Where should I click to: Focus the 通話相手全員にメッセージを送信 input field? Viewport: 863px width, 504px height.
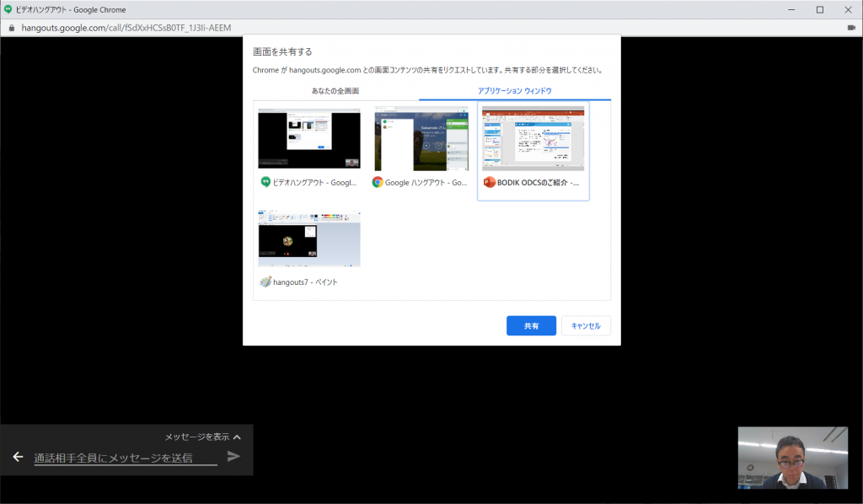coord(125,458)
